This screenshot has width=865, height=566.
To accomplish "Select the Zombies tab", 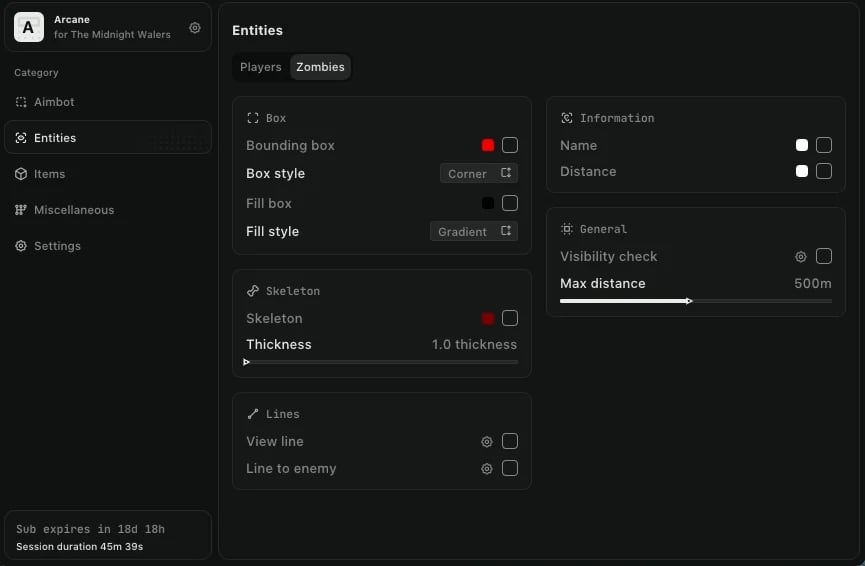I will coord(320,67).
